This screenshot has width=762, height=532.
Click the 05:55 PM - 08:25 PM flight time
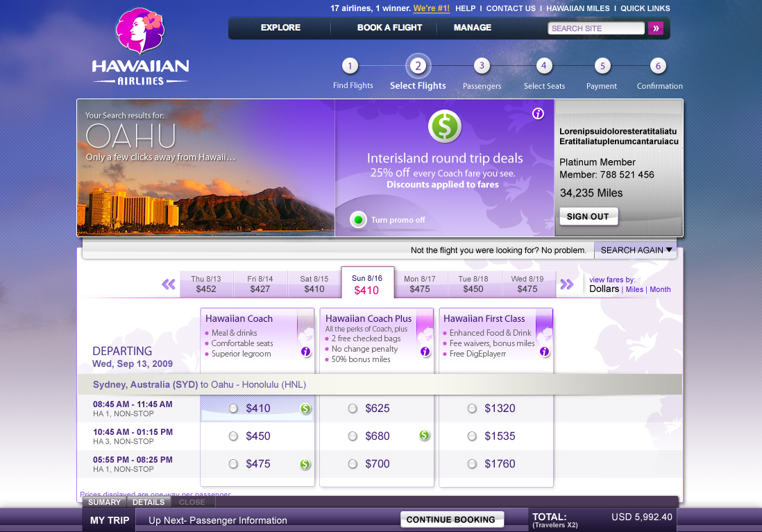(x=133, y=460)
